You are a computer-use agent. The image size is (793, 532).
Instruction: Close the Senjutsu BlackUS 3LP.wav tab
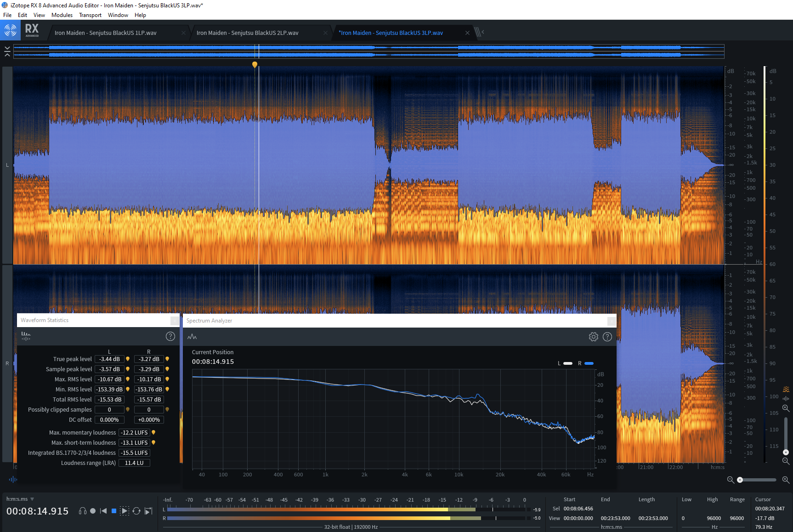click(x=467, y=33)
